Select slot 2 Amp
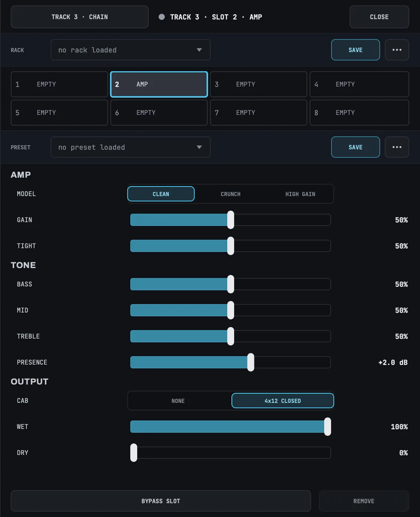Viewport: 420px width, 517px height. tap(159, 84)
